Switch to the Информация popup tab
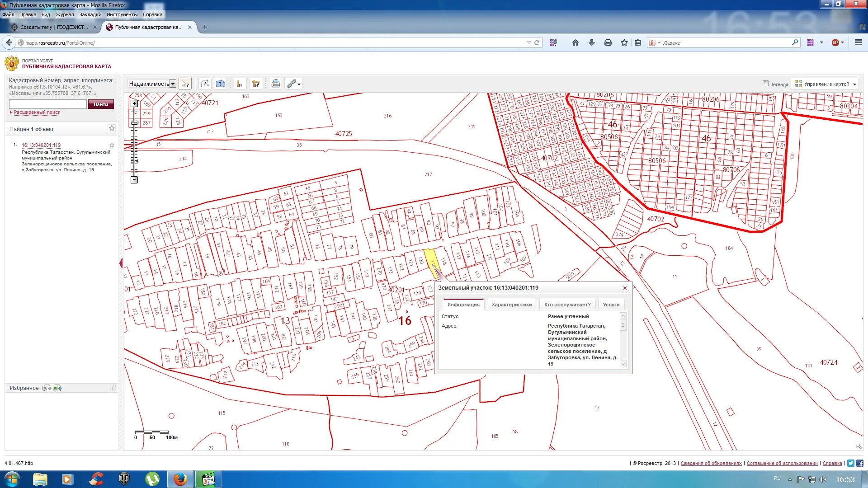868x488 pixels. (463, 305)
